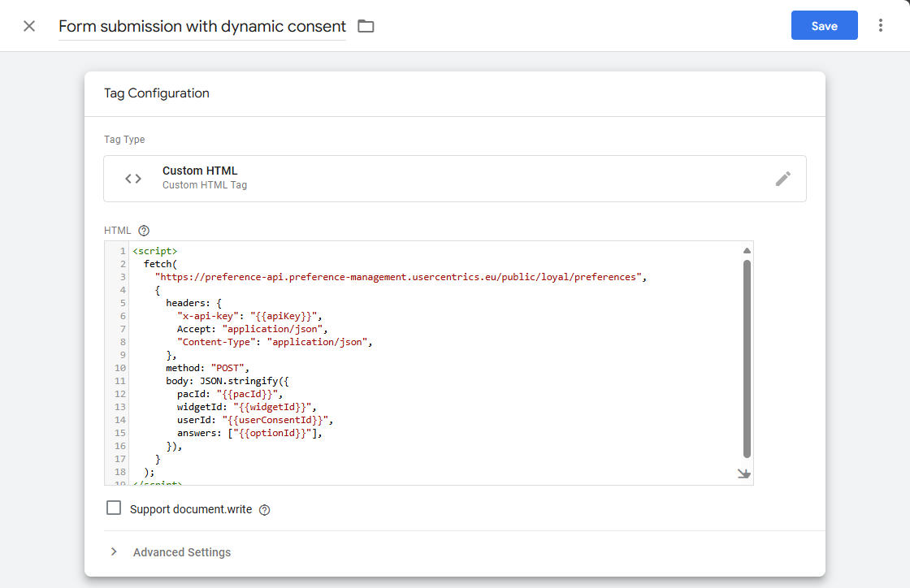Open the three-dot more options menu

click(x=881, y=25)
